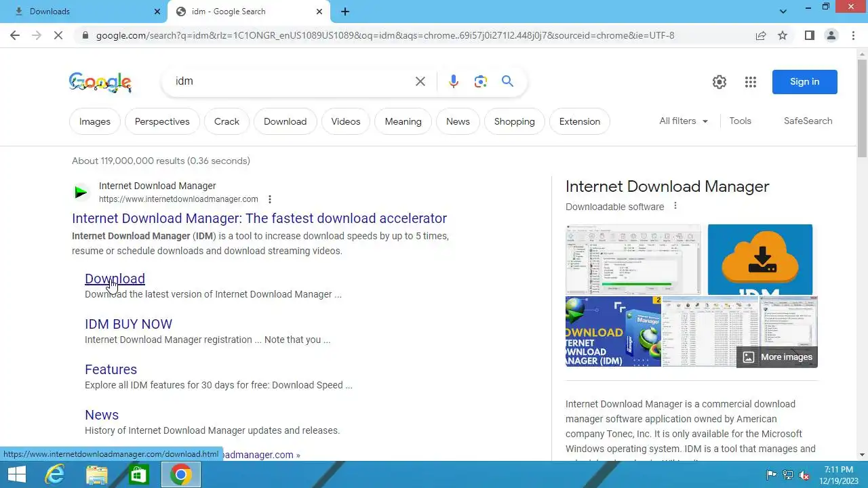
Task: Open the Tools options
Action: 740,121
